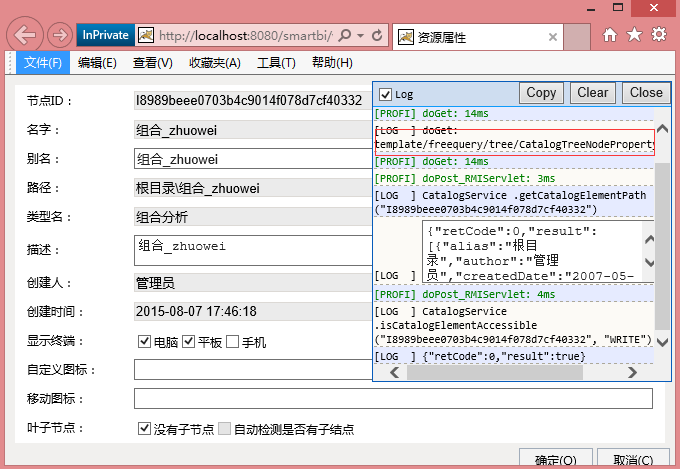
Task: Click the 自定义图标 input field
Action: click(x=253, y=369)
